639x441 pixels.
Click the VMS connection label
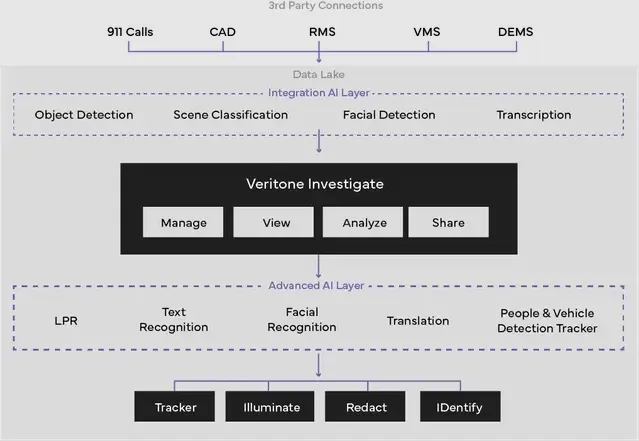(426, 32)
